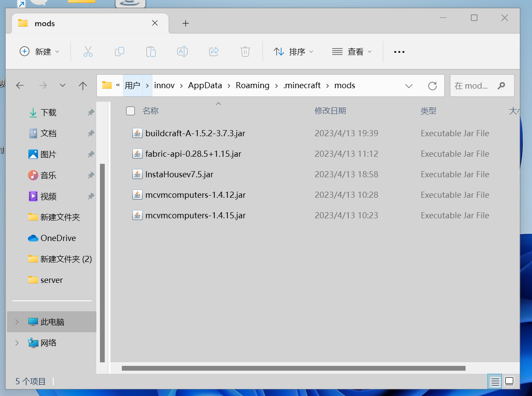Open 文档 in the sidebar
This screenshot has width=532, height=396.
coord(48,134)
